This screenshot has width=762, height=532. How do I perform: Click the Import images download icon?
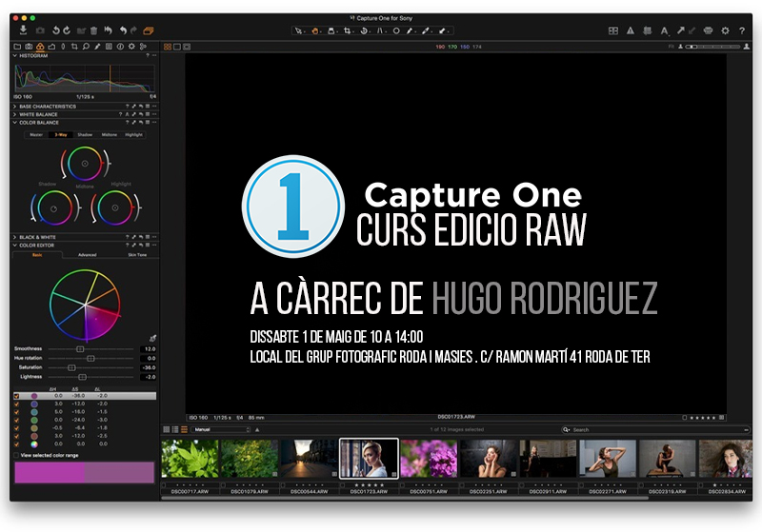(23, 30)
